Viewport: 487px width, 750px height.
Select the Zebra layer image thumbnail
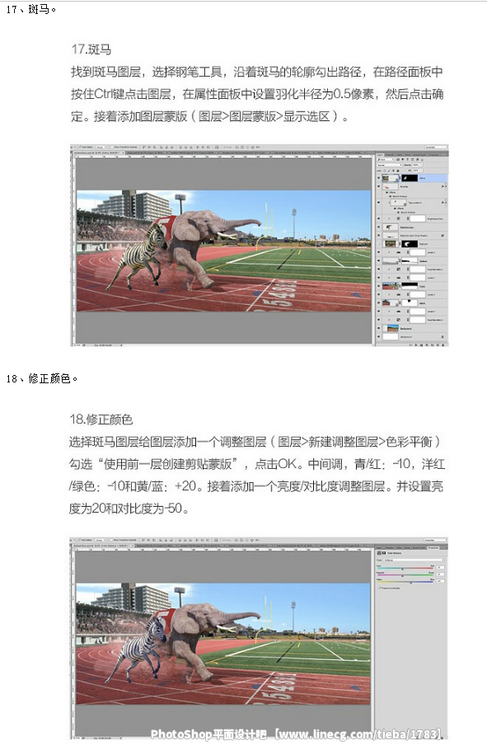(x=390, y=178)
